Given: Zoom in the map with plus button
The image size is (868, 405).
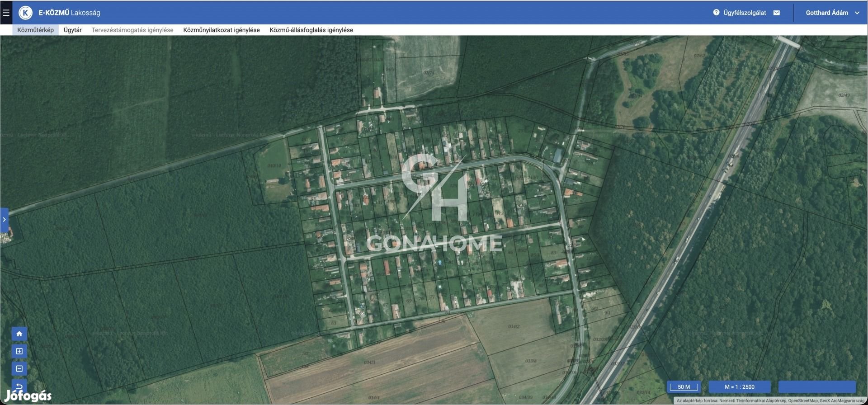Looking at the screenshot, I should point(19,351).
